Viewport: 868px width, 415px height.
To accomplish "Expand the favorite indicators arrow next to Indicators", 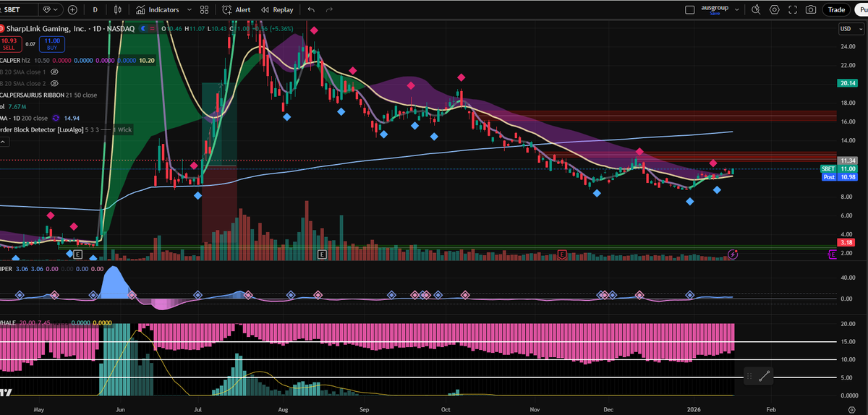I will point(189,9).
